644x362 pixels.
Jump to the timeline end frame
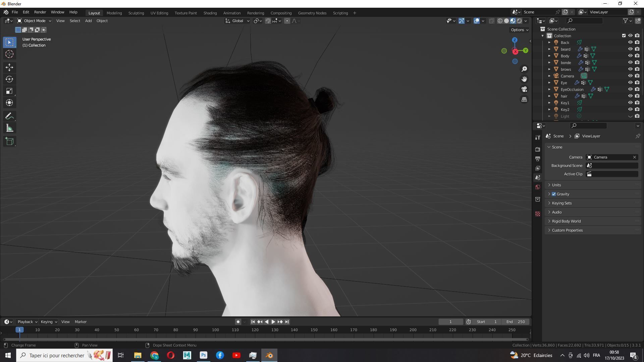[x=287, y=322]
